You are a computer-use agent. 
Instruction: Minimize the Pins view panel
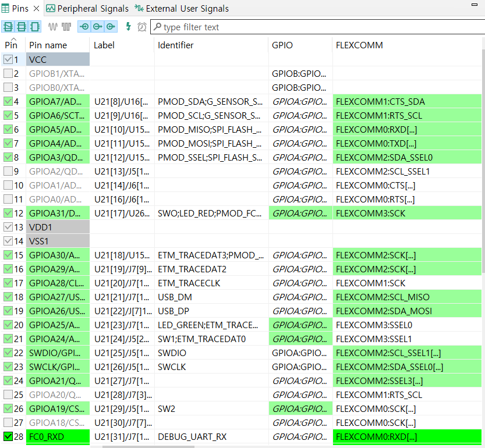tap(474, 4)
